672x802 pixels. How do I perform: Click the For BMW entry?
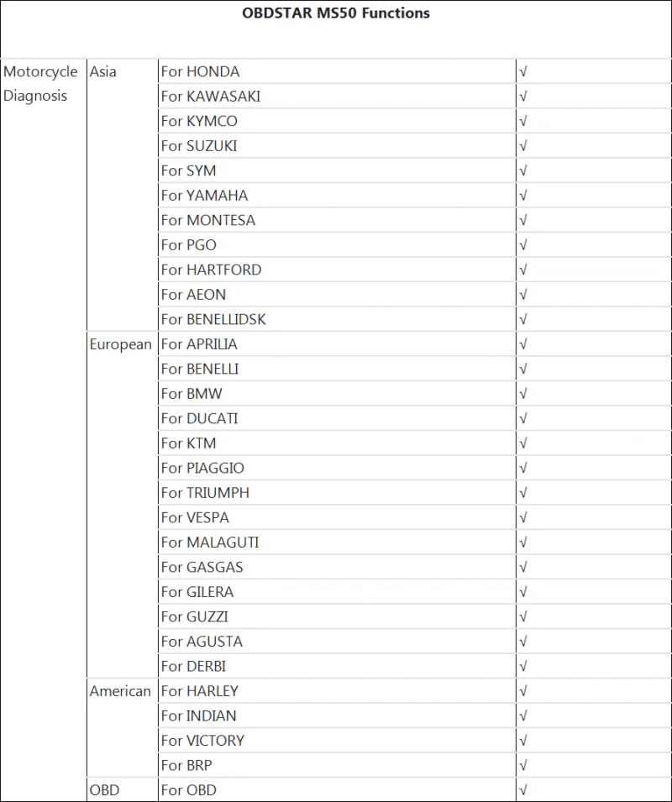(192, 394)
